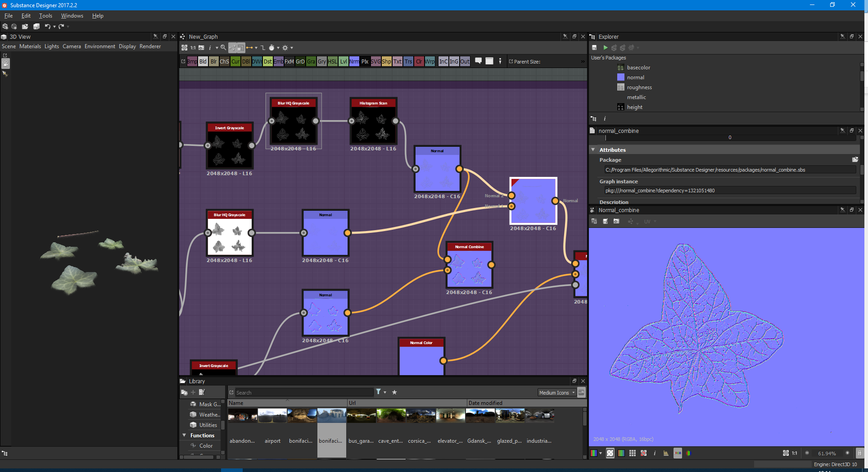Open the Environment menu in 3D View

pyautogui.click(x=100, y=46)
